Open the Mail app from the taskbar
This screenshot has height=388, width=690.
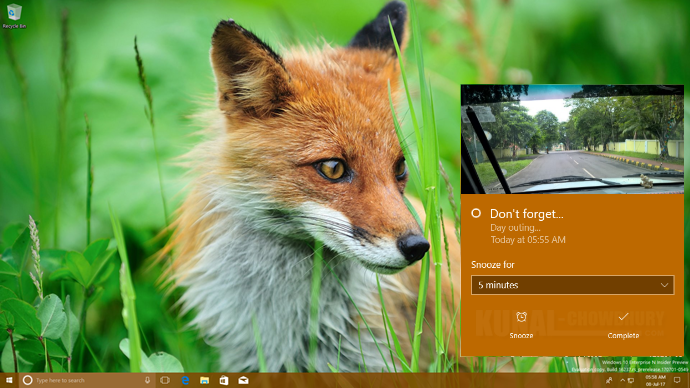(243, 380)
